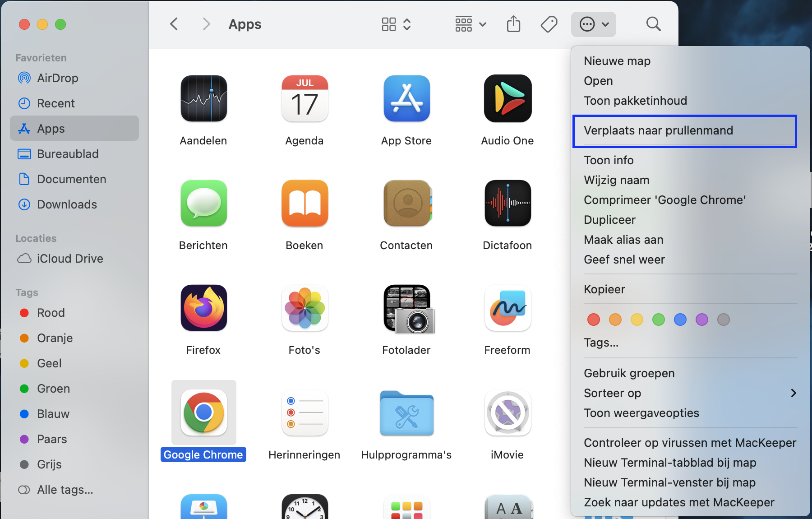Click the tags icon in the toolbar
This screenshot has height=519, width=812.
(549, 24)
